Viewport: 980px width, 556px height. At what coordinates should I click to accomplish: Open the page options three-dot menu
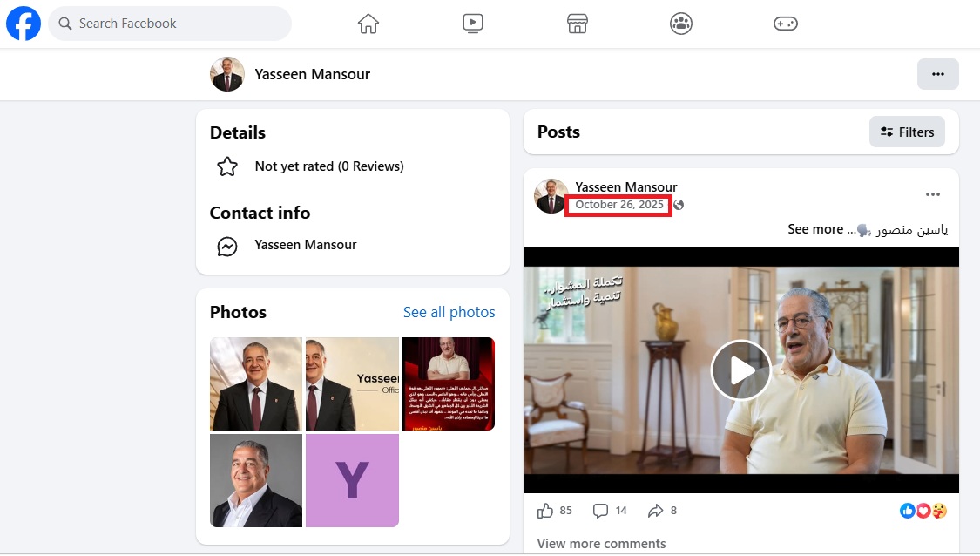click(937, 74)
